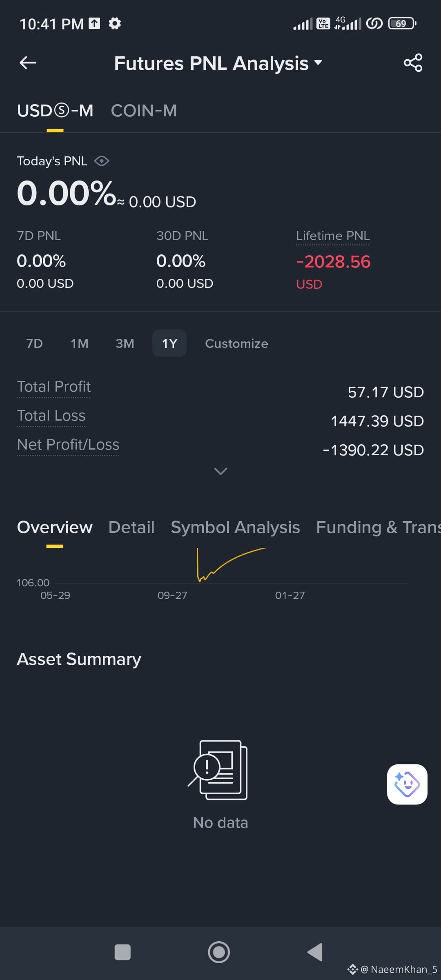Tap the Net Profit/Loss label

pos(68,445)
